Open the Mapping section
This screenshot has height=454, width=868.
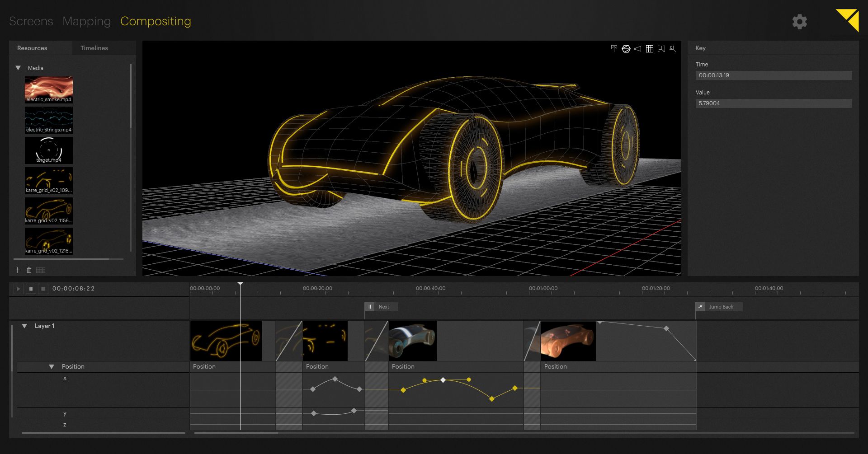[86, 21]
